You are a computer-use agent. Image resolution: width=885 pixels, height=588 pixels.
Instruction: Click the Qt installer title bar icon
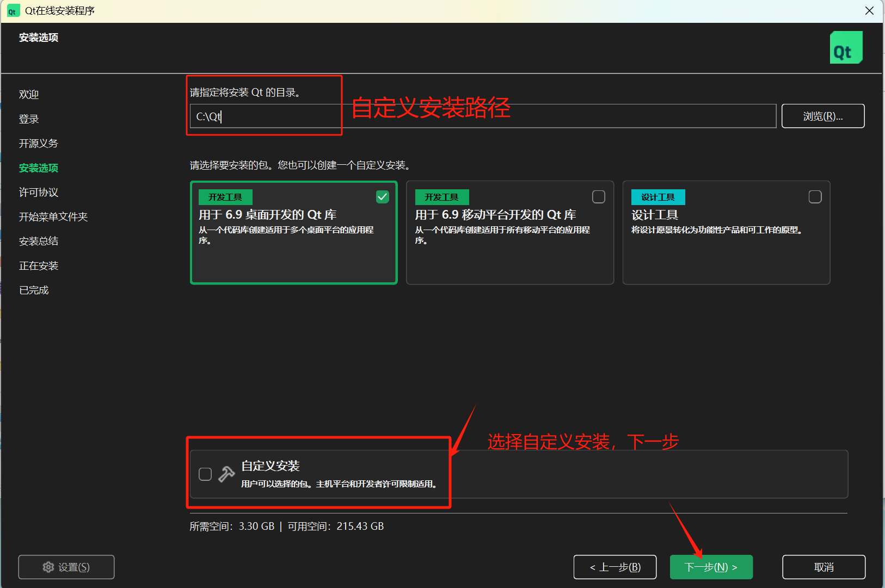pyautogui.click(x=13, y=11)
